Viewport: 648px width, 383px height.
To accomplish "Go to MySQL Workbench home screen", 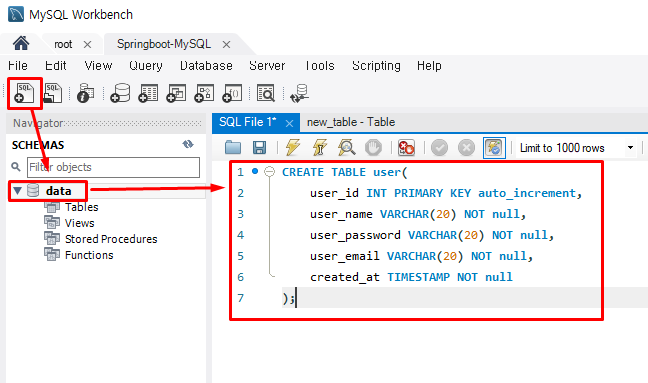I will [x=21, y=43].
